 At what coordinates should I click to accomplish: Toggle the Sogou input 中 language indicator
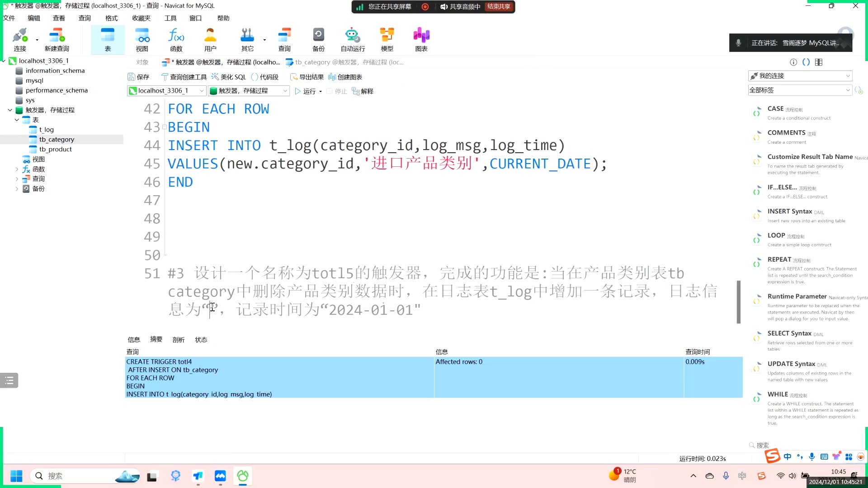pos(788,456)
